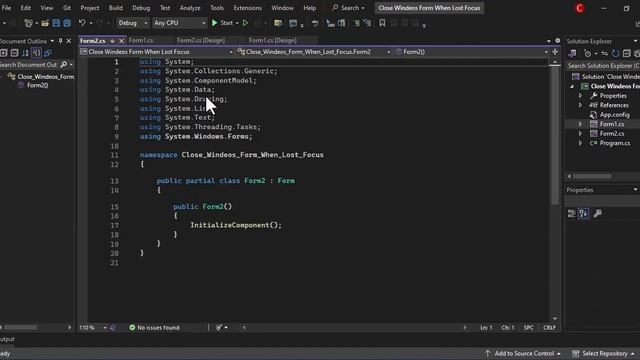
Task: Click the search magnifier in Document Outline
Action: click(64, 64)
